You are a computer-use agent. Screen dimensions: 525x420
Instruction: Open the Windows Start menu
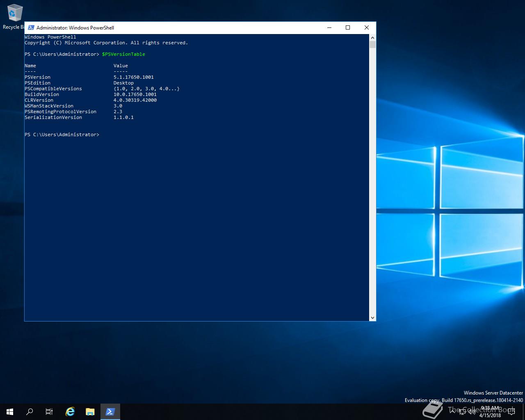click(10, 412)
